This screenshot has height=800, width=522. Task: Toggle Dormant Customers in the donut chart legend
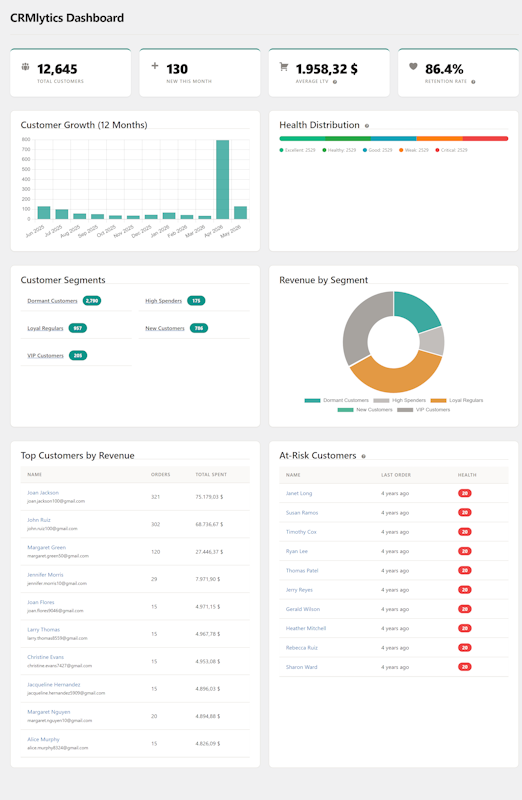tap(336, 401)
